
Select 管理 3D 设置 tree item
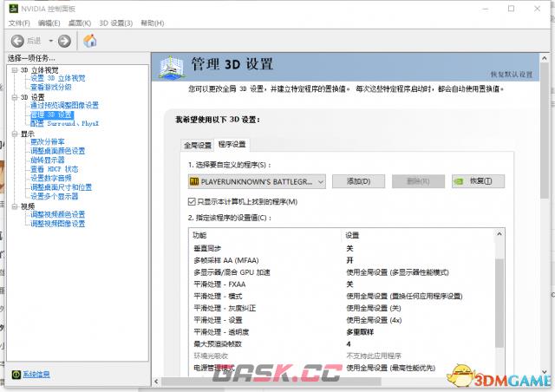52,114
